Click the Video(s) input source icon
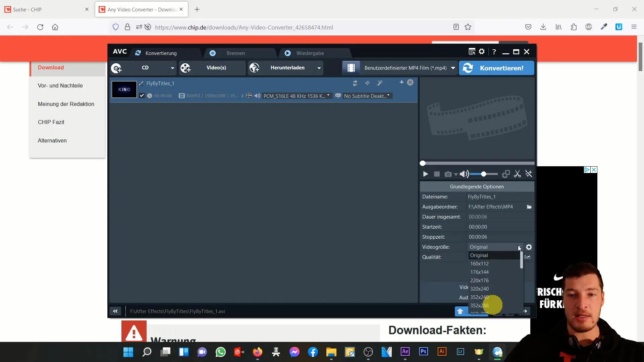644x362 pixels. click(x=185, y=68)
